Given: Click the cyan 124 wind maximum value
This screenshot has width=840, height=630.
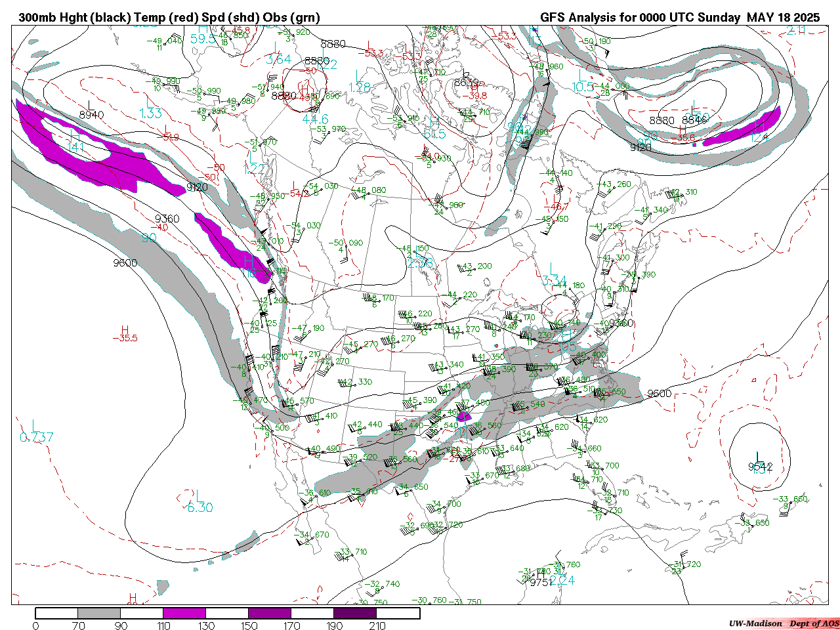Looking at the screenshot, I should [x=759, y=137].
